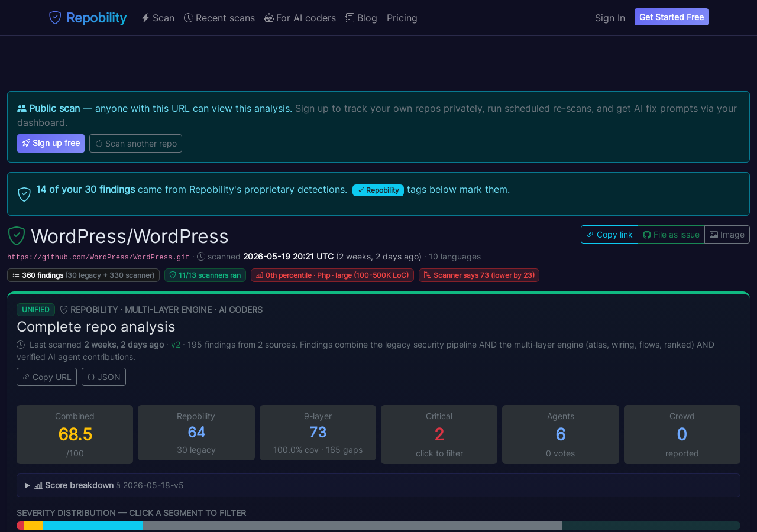Click the 'WordPress/WordPress' title text
The image size is (757, 532).
click(x=130, y=236)
